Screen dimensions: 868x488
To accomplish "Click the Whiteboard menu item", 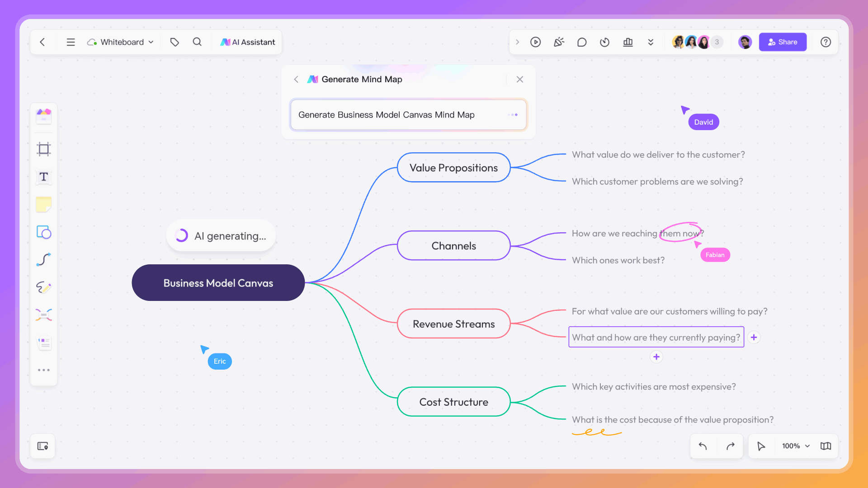I will coord(120,42).
